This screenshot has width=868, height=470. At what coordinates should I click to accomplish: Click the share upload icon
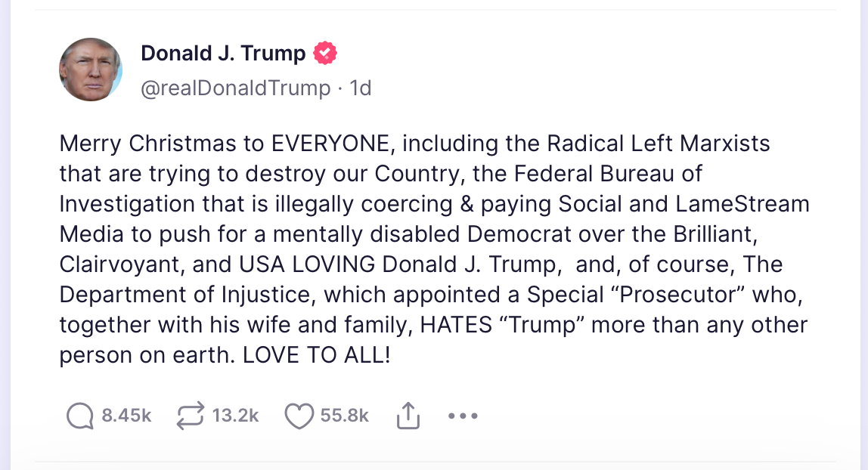[408, 416]
